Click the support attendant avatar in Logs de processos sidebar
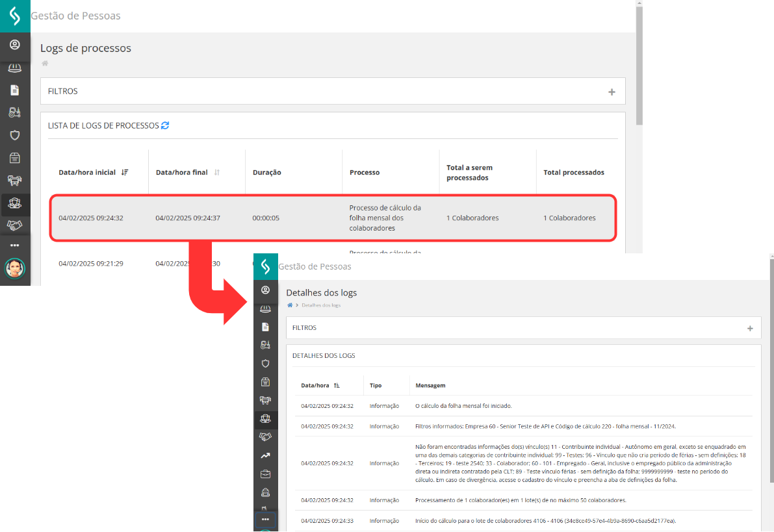Image resolution: width=774 pixels, height=532 pixels. [15, 268]
